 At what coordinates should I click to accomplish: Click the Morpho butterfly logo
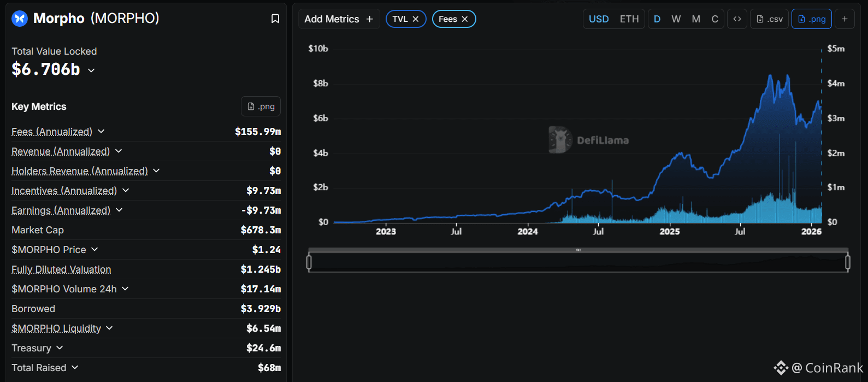click(x=20, y=19)
